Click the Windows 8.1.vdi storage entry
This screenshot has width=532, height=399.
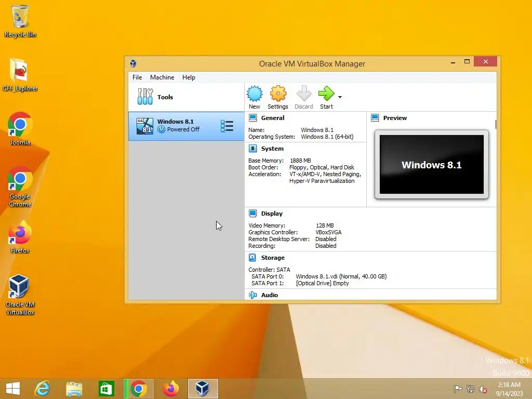coord(341,276)
